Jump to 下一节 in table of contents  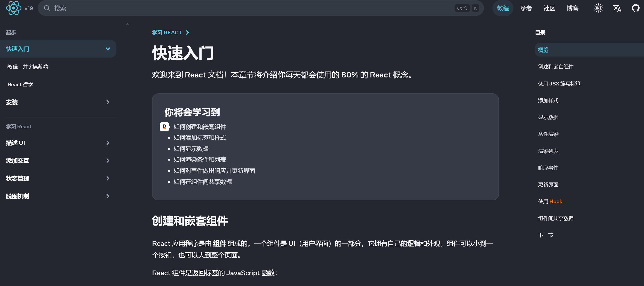tap(546, 235)
